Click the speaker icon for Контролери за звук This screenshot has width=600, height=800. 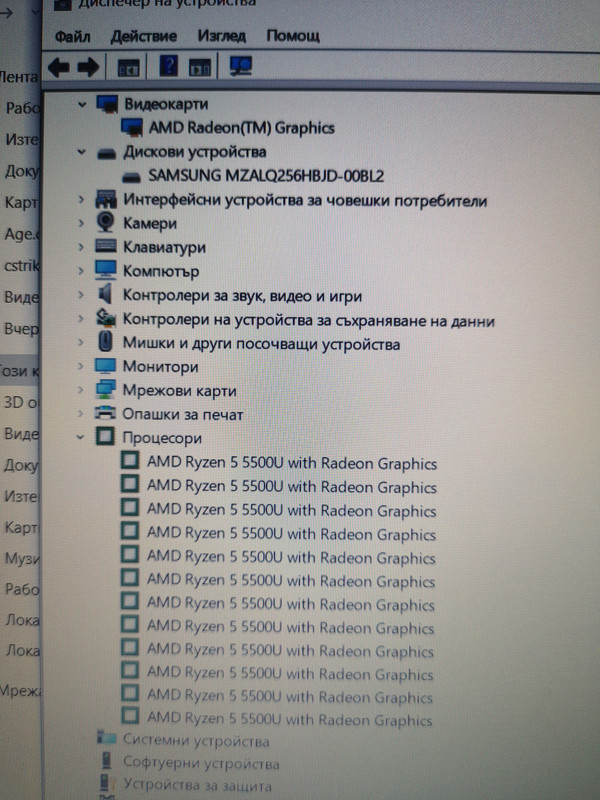[105, 294]
